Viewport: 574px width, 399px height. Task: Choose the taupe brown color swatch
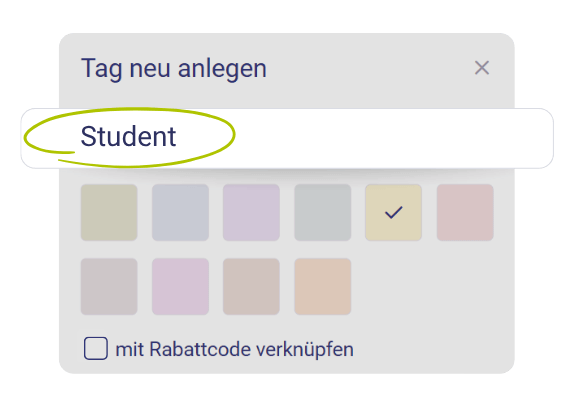point(251,287)
